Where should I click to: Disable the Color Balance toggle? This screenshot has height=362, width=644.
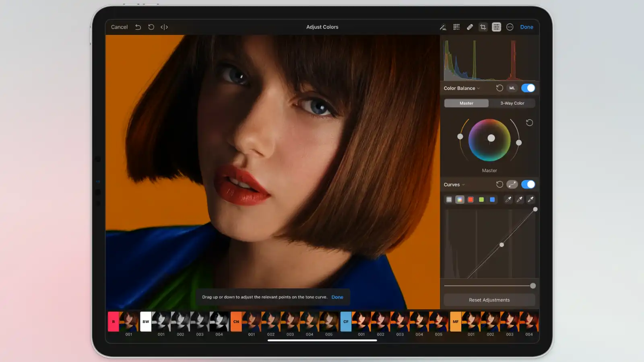point(528,88)
